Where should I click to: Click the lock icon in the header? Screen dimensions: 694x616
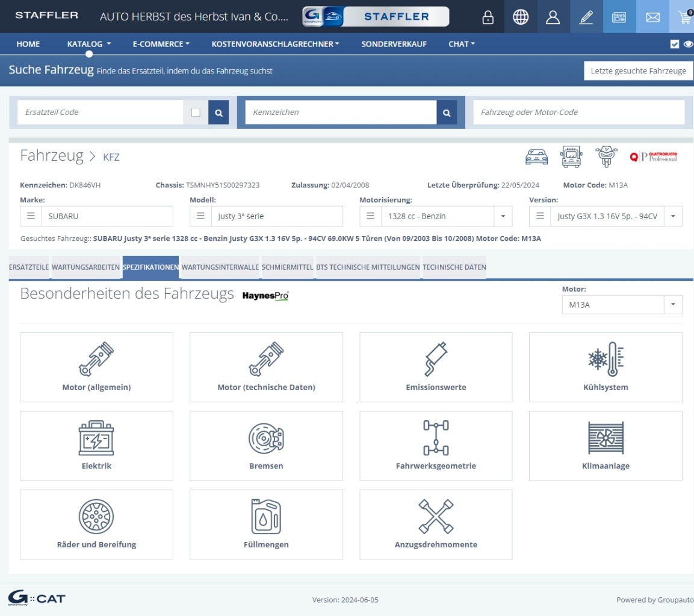pyautogui.click(x=488, y=17)
